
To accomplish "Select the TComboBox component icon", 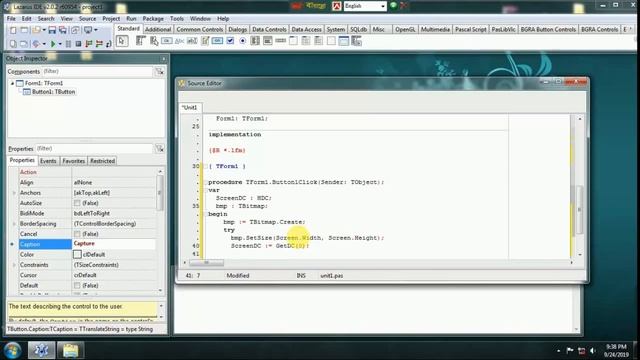I will (x=268, y=41).
